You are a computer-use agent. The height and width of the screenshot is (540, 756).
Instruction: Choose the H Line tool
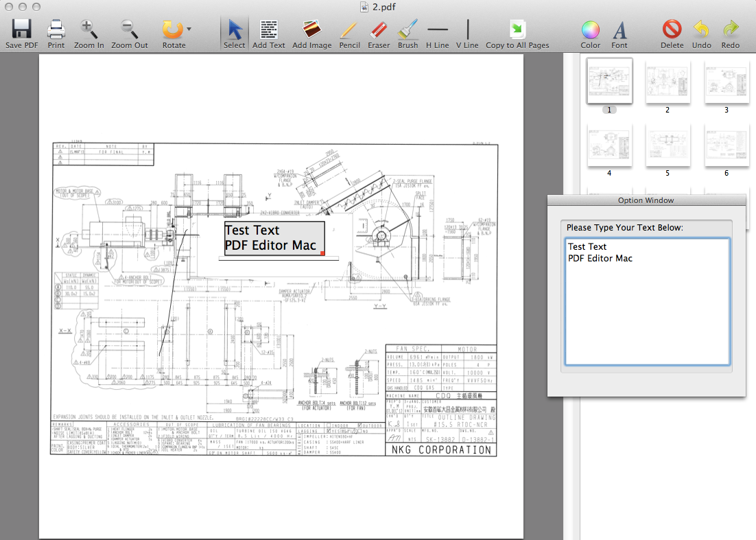coord(437,30)
